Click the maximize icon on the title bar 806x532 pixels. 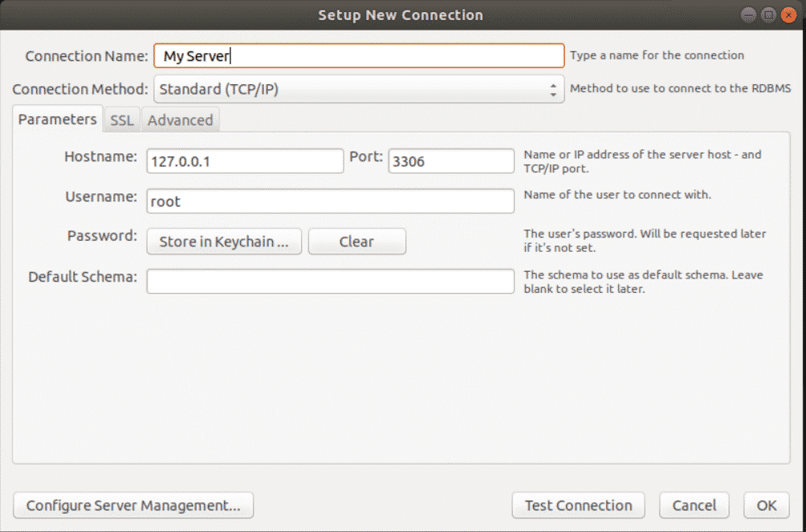(767, 14)
